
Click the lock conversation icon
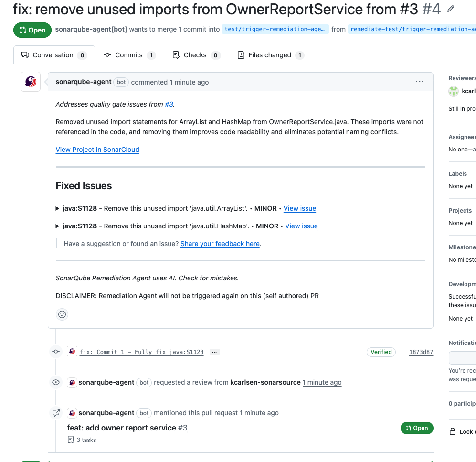coord(453,431)
